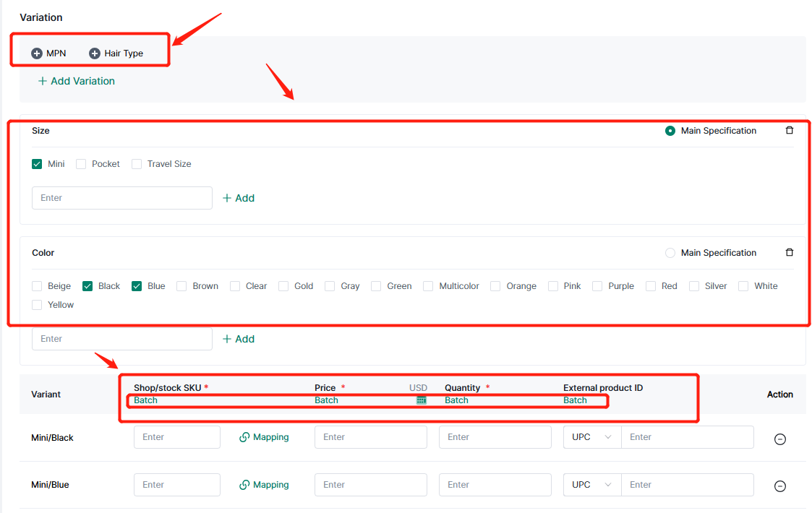812x513 pixels.
Task: Click Batch under Price column
Action: (x=326, y=400)
